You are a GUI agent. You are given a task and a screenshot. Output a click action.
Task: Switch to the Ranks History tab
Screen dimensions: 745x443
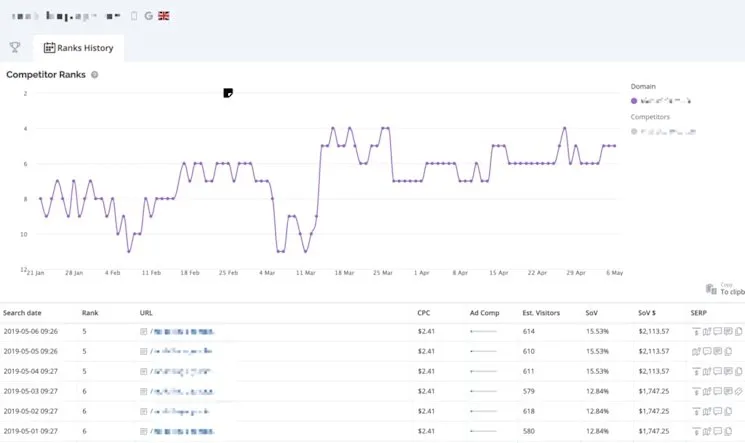(78, 48)
